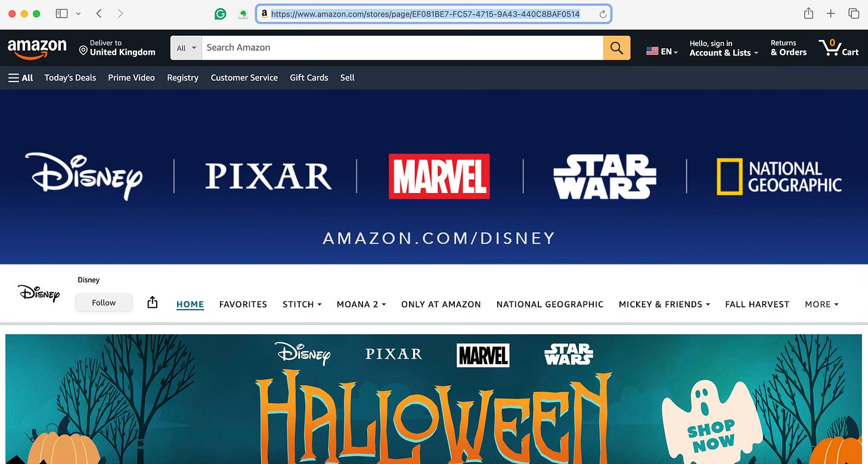Open a new tab with plus

pyautogui.click(x=831, y=13)
